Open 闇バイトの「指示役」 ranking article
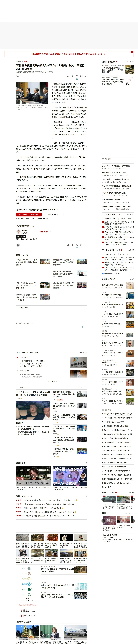 [x=119, y=223]
